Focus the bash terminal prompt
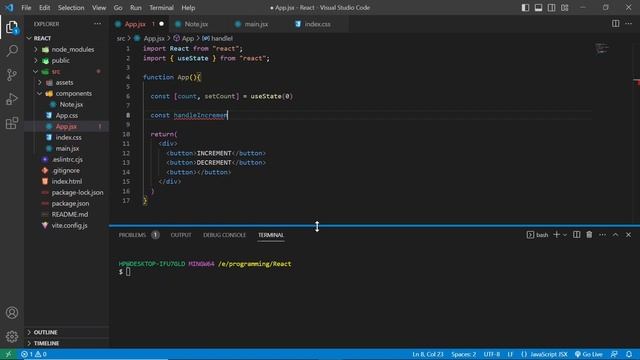Viewport: 640px width, 360px height. point(128,272)
